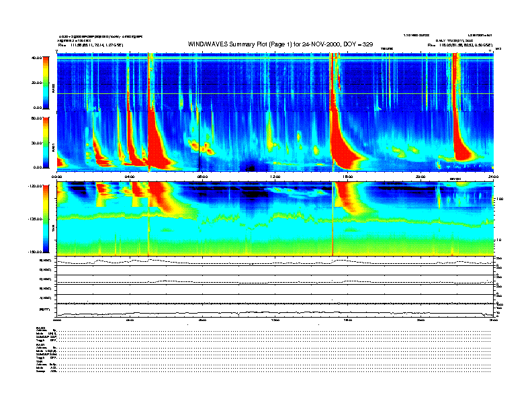This screenshot has height=411, width=532.
Task: Click the -135.00 value on TNR scale
Action: point(36,219)
